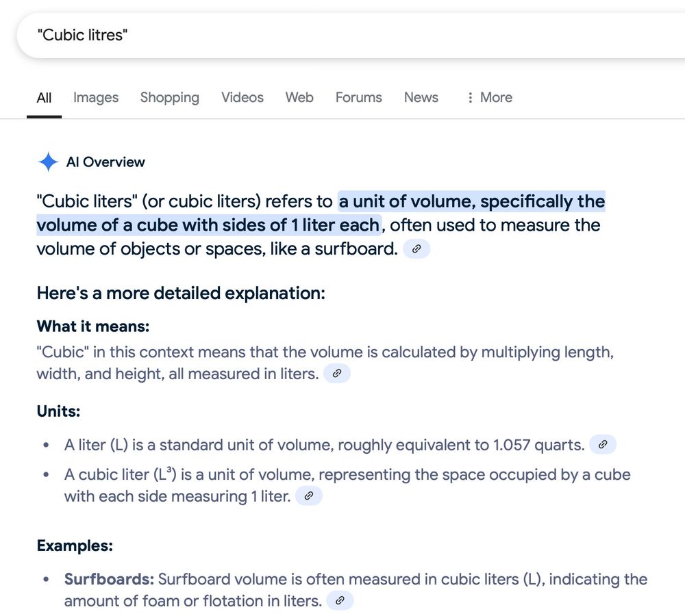Switch to the Images tab
685x616 pixels.
pos(96,97)
